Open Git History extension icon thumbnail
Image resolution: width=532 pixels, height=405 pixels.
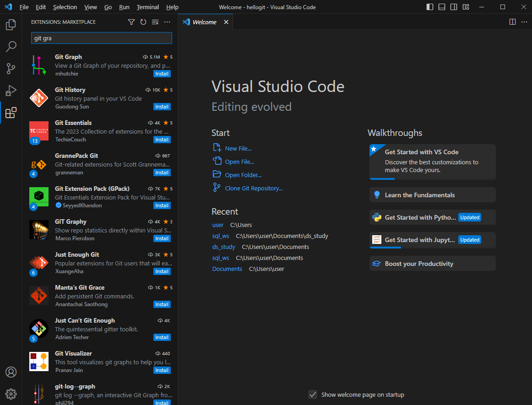click(38, 98)
